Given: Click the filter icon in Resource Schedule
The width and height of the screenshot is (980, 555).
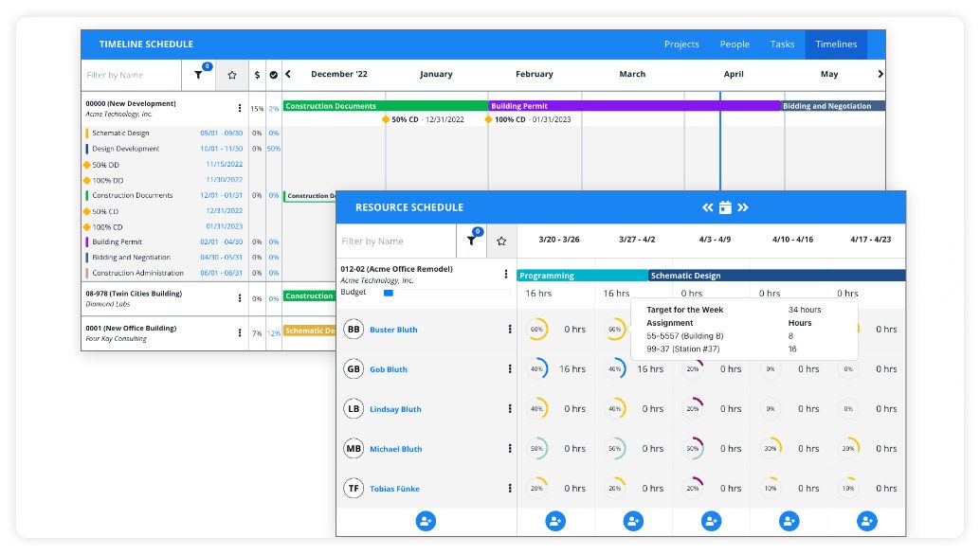Looking at the screenshot, I should [x=471, y=240].
